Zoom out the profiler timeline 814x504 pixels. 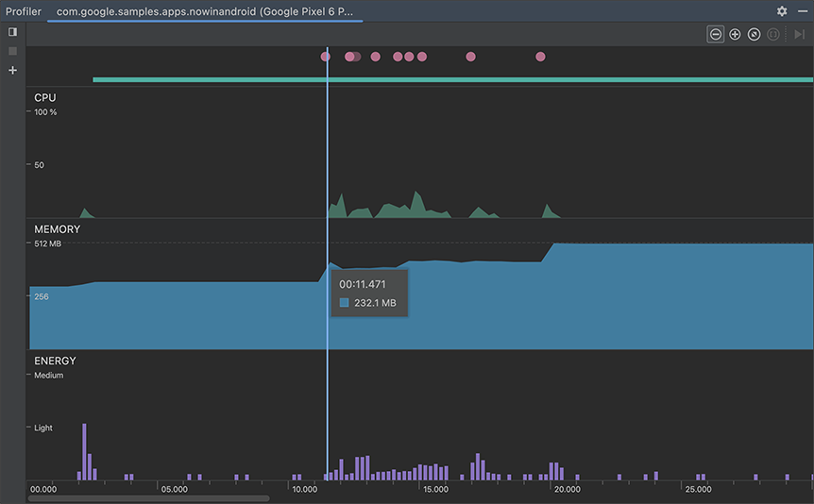(716, 34)
